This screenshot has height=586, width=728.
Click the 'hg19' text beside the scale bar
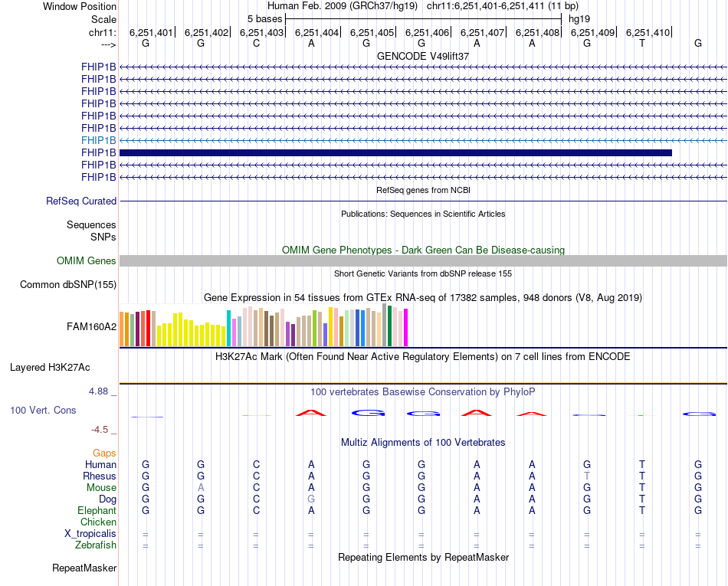click(x=579, y=19)
